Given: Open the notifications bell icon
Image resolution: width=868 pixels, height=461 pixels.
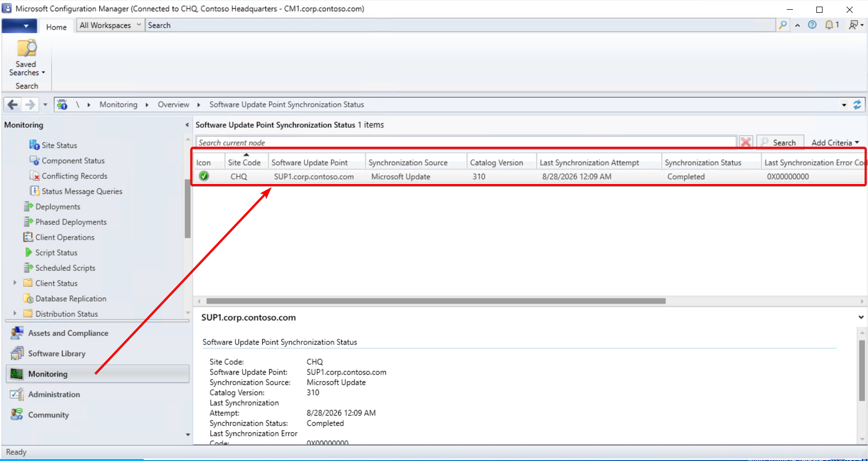Looking at the screenshot, I should 829,25.
